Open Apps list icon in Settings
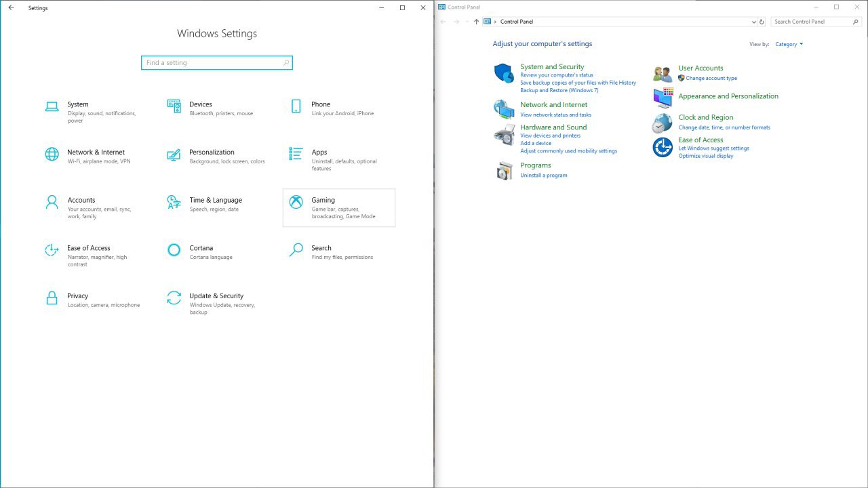Screen dimensions: 868x488 pos(296,154)
